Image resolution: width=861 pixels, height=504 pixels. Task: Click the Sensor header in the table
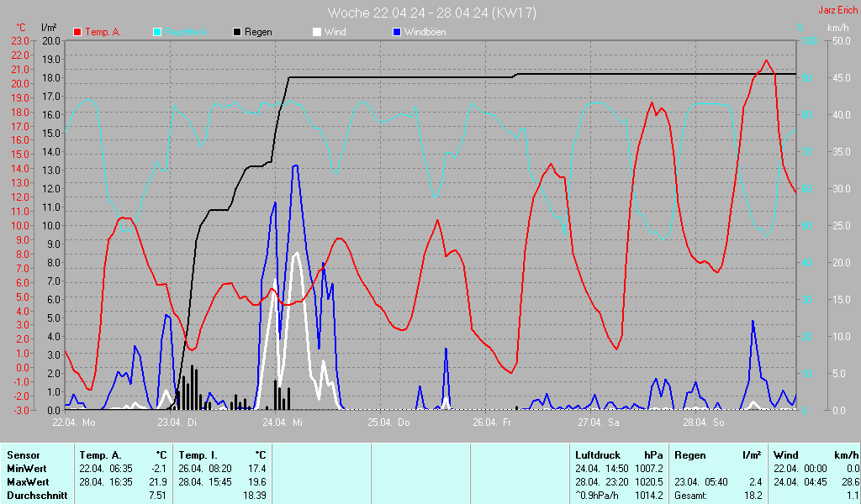pyautogui.click(x=24, y=455)
